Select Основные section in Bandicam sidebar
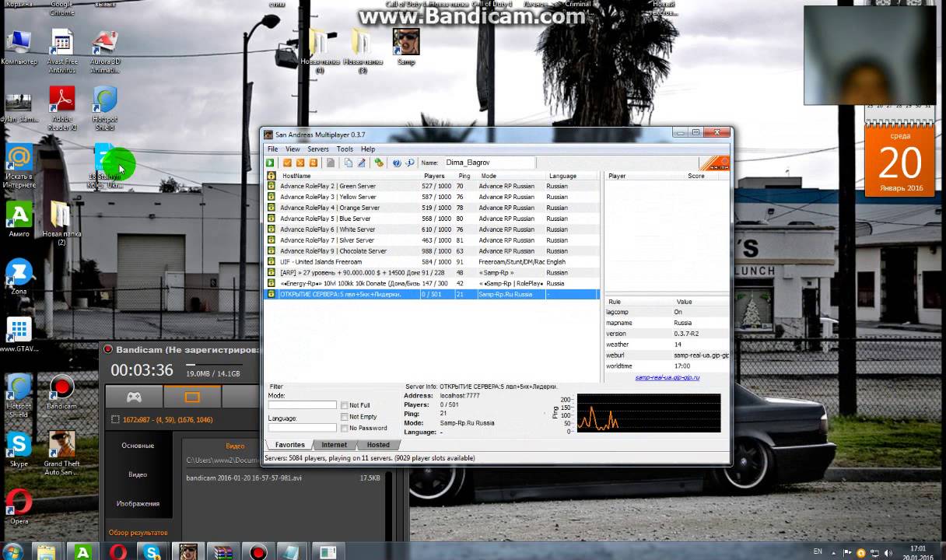 coord(138,446)
